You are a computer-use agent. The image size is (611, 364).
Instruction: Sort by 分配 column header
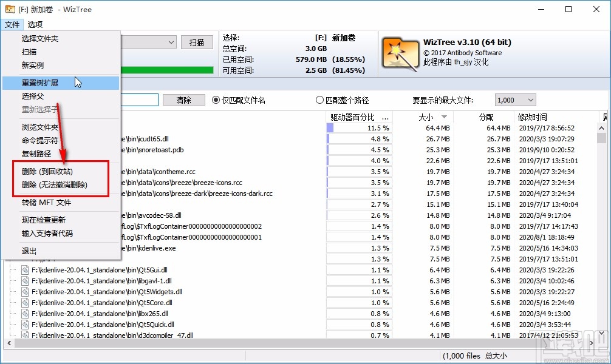click(x=483, y=117)
